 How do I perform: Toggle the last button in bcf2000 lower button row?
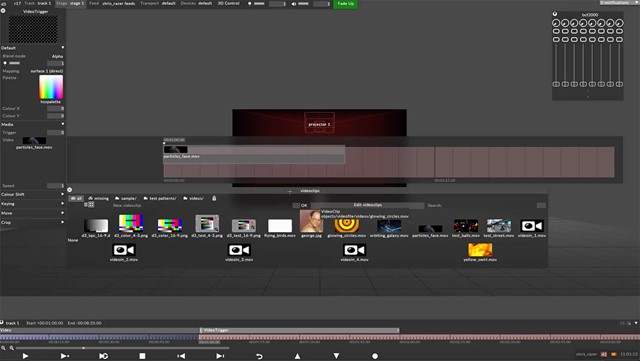pos(619,40)
